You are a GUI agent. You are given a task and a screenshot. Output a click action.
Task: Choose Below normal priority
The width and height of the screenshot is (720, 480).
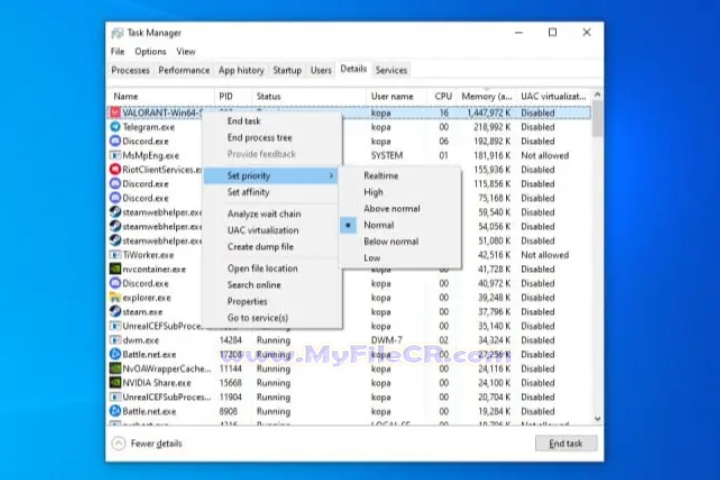[400, 242]
